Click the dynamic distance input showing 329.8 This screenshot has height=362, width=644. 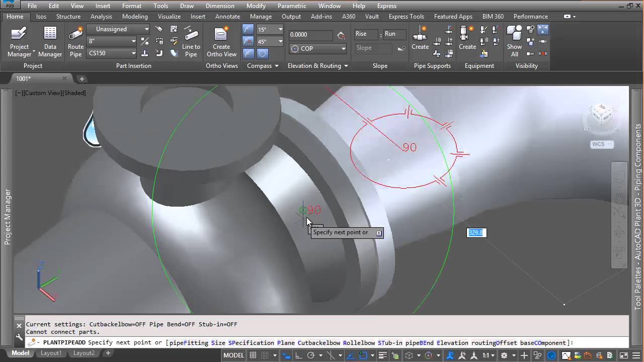tap(475, 232)
